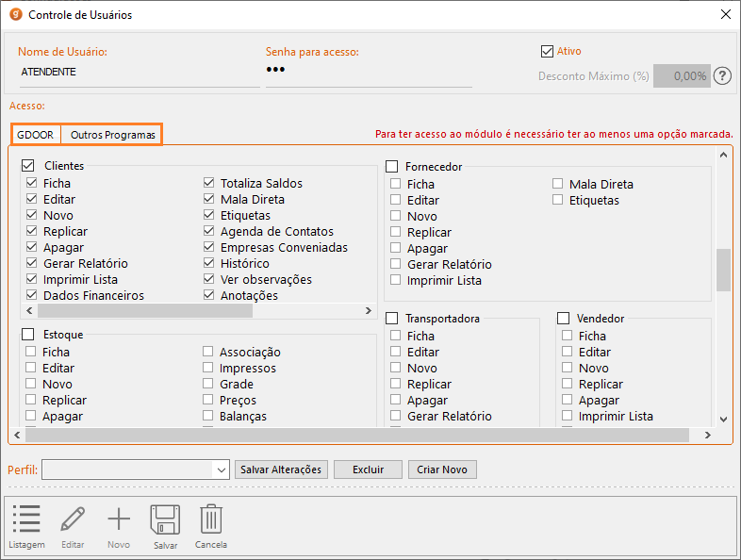Screen dimensions: 741x560
Task: Check Mala Direta under Fornecedor
Action: click(x=558, y=183)
